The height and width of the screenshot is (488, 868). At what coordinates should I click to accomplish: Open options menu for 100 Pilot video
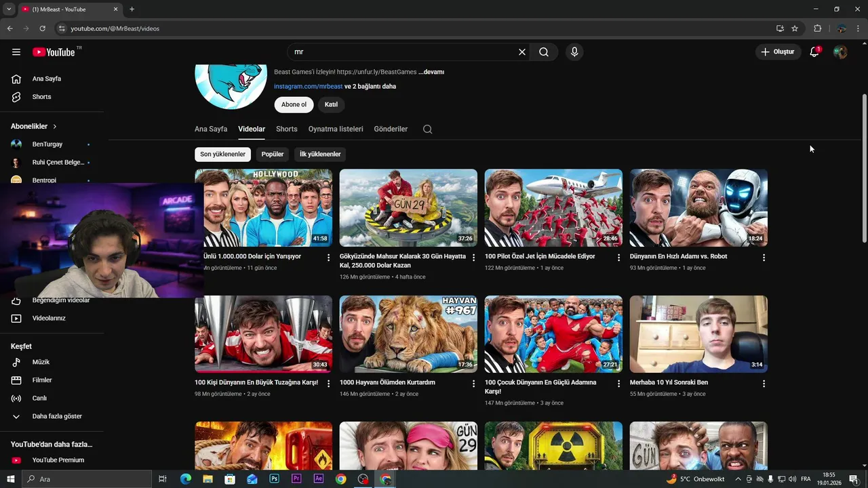(x=618, y=258)
